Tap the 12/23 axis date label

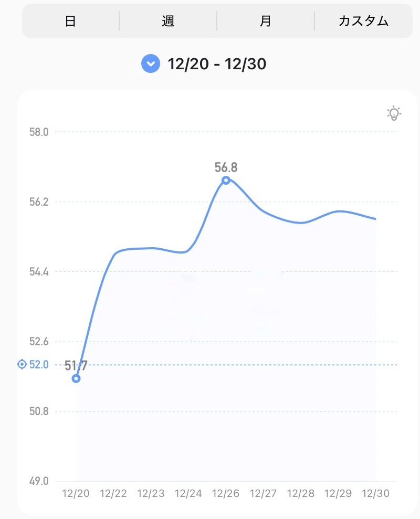point(151,494)
